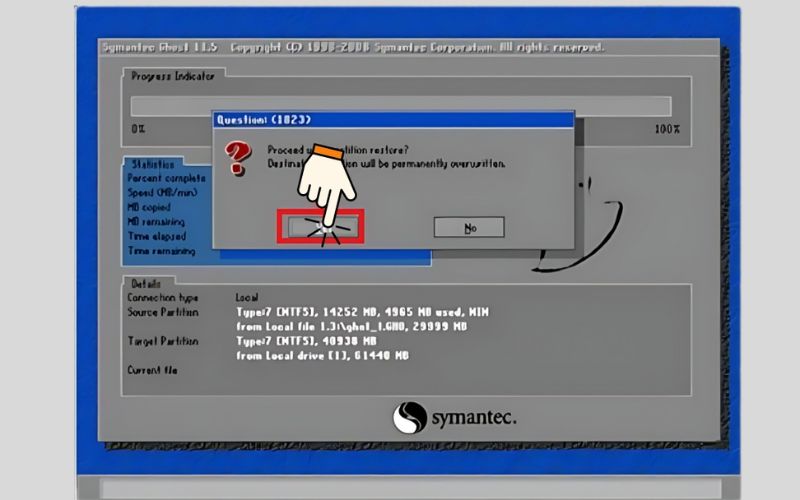Click the Connection type label

[x=163, y=297]
